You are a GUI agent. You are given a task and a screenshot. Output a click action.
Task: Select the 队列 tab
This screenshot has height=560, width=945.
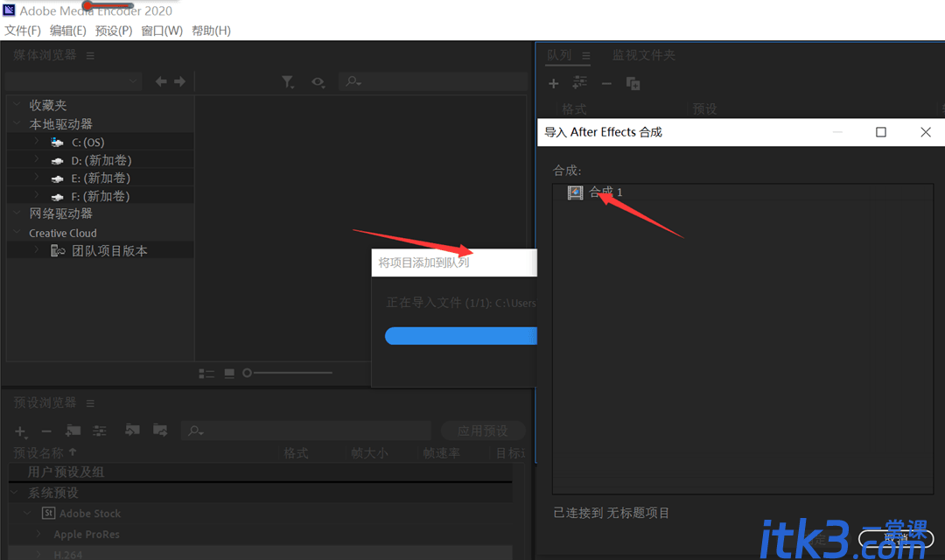pos(559,55)
